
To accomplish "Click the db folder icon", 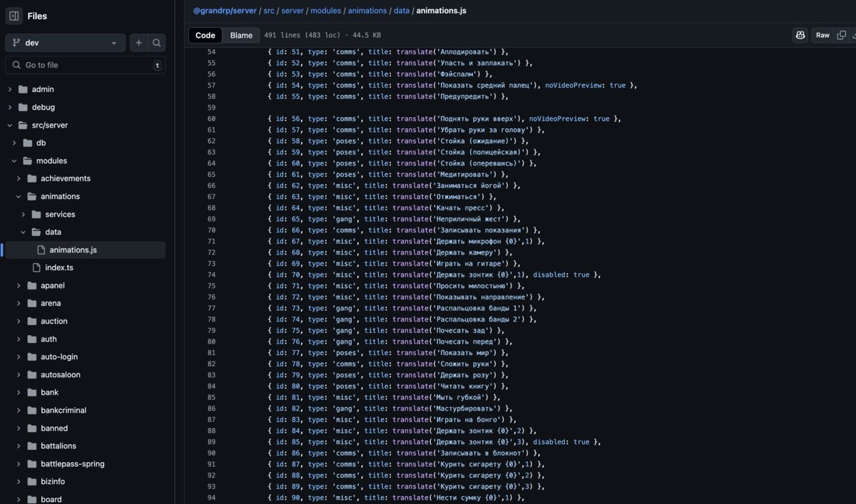I will (27, 143).
